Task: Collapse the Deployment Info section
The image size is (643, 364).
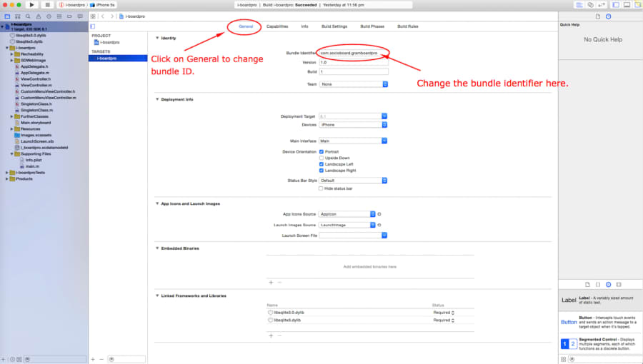Action: pos(157,99)
